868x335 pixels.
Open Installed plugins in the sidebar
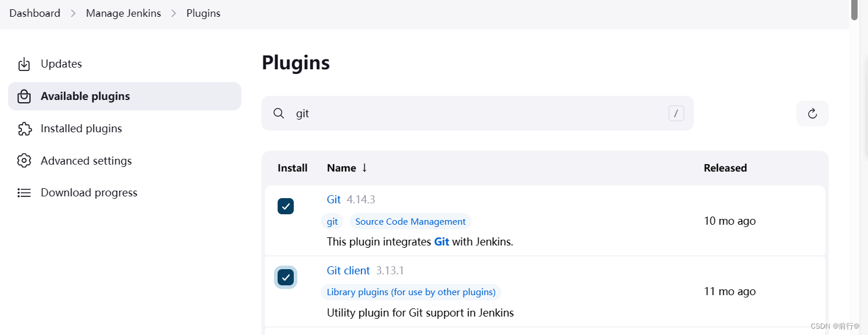[x=81, y=129]
